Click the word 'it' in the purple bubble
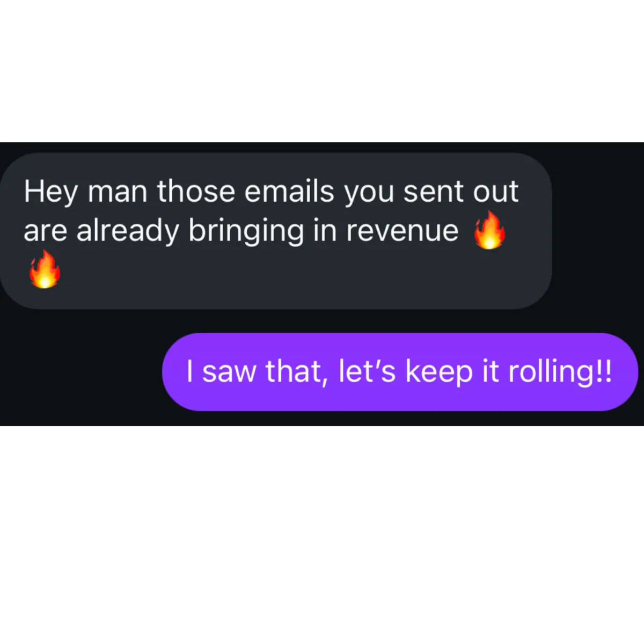This screenshot has width=644, height=644. pyautogui.click(x=491, y=371)
